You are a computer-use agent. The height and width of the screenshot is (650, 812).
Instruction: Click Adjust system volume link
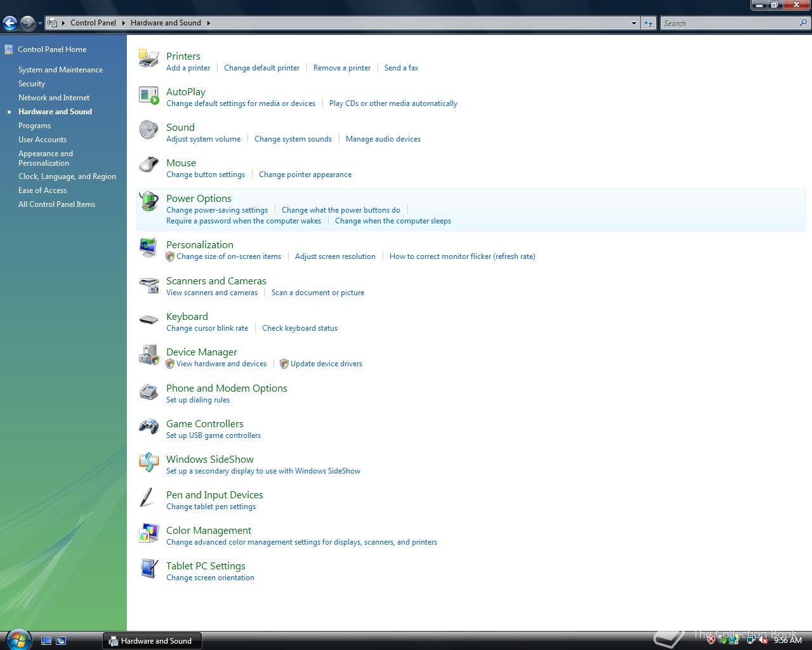point(203,139)
